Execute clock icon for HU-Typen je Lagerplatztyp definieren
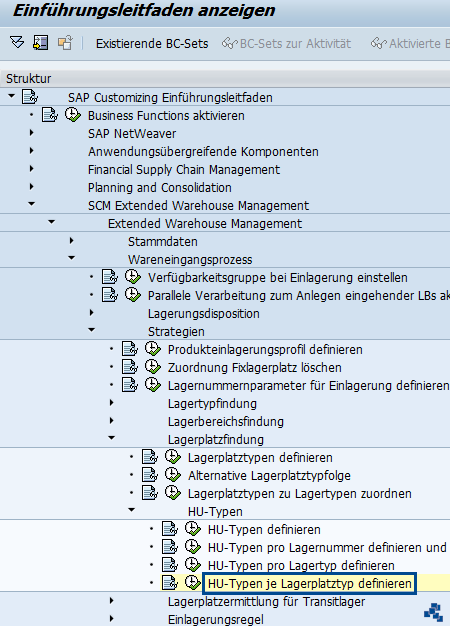Image resolution: width=450 pixels, height=626 pixels. pos(192,582)
